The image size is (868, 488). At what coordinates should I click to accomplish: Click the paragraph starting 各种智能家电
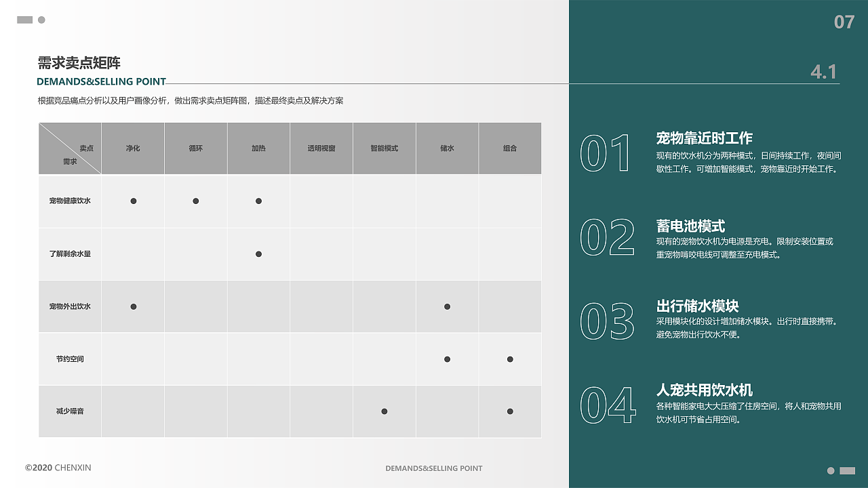749,413
